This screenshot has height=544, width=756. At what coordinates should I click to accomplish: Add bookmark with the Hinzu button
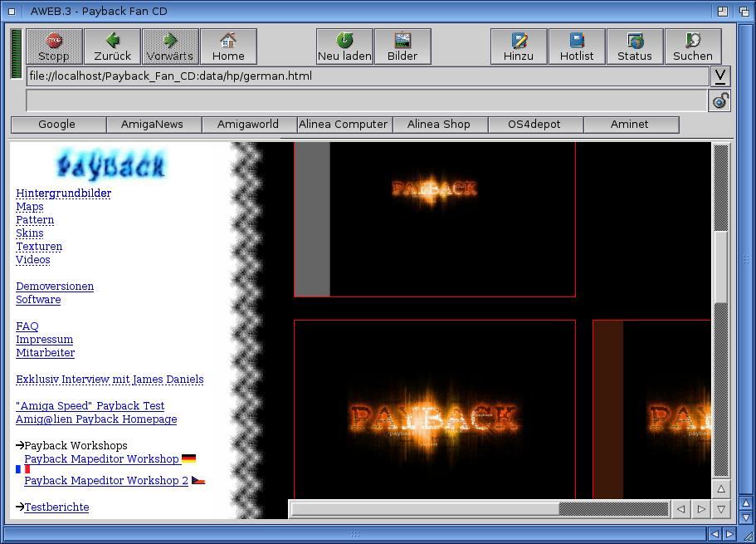(519, 47)
